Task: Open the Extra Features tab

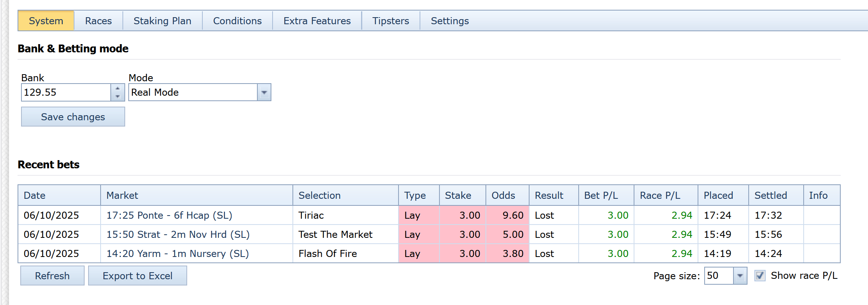Action: pyautogui.click(x=317, y=21)
